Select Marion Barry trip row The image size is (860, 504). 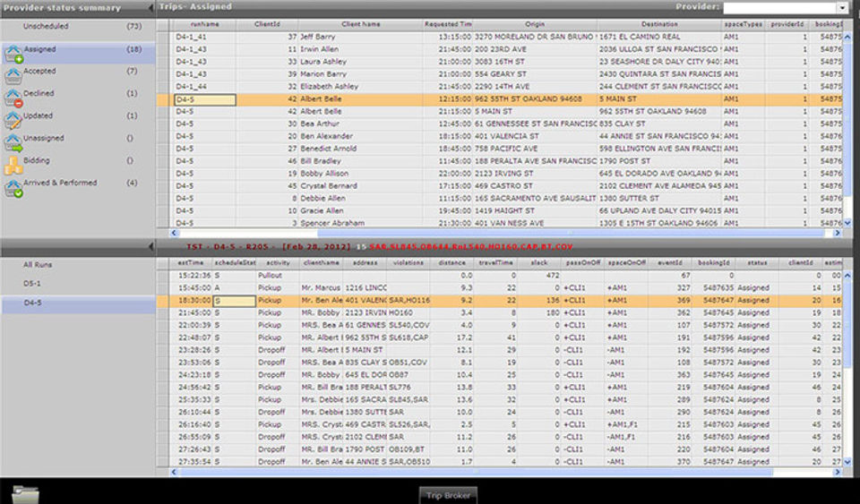[x=500, y=74]
